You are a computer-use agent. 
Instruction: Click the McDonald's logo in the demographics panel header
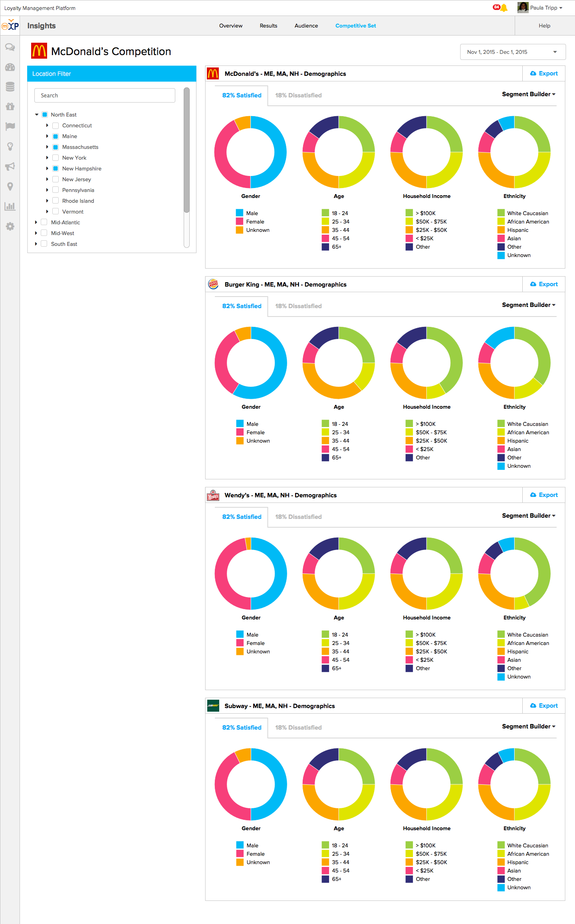[213, 73]
